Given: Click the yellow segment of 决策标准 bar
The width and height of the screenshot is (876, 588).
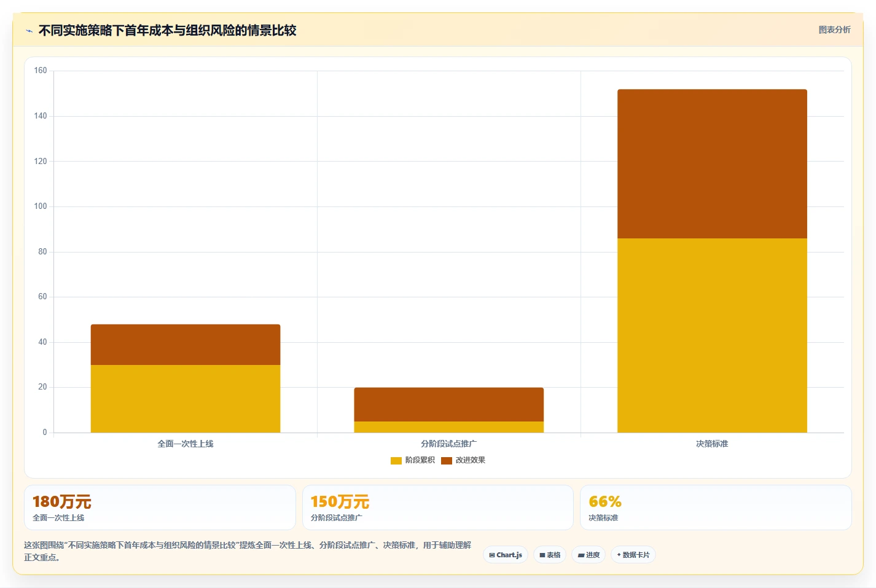Looking at the screenshot, I should [712, 335].
